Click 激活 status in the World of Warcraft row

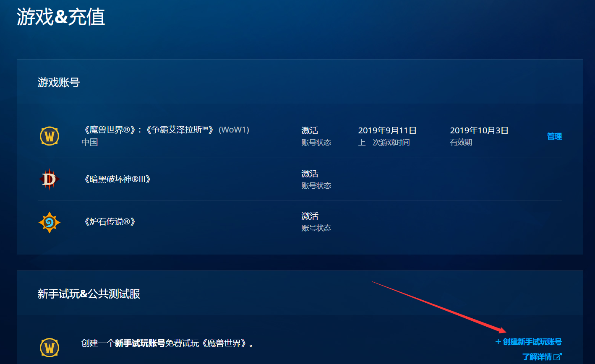pyautogui.click(x=310, y=130)
